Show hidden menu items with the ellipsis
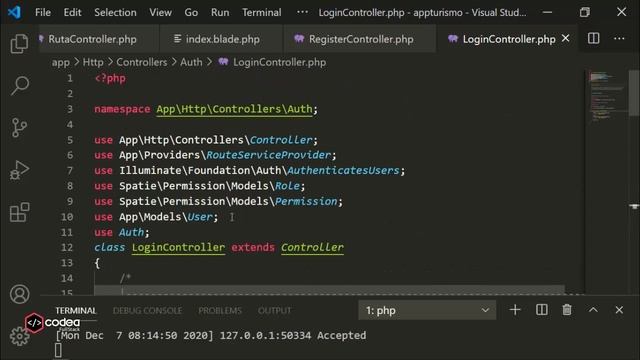The width and height of the screenshot is (640, 360). click(302, 12)
